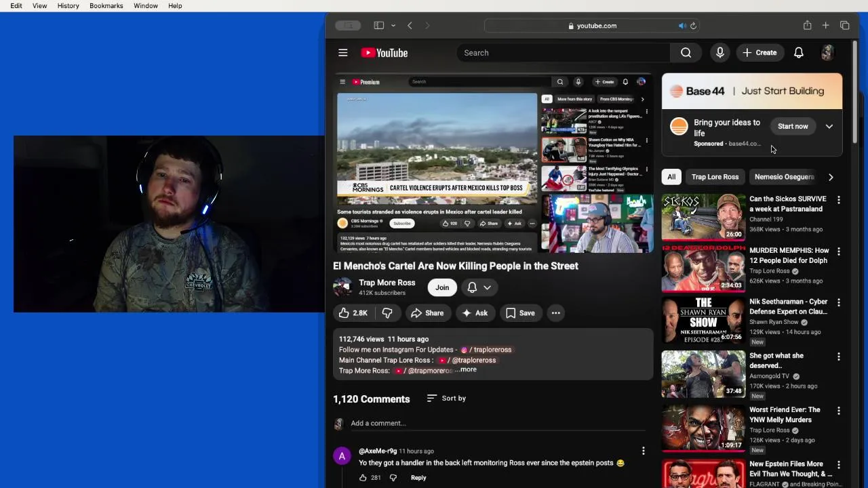Image resolution: width=868 pixels, height=488 pixels.
Task: Click the Safari sidebar icon
Action: coord(379,26)
